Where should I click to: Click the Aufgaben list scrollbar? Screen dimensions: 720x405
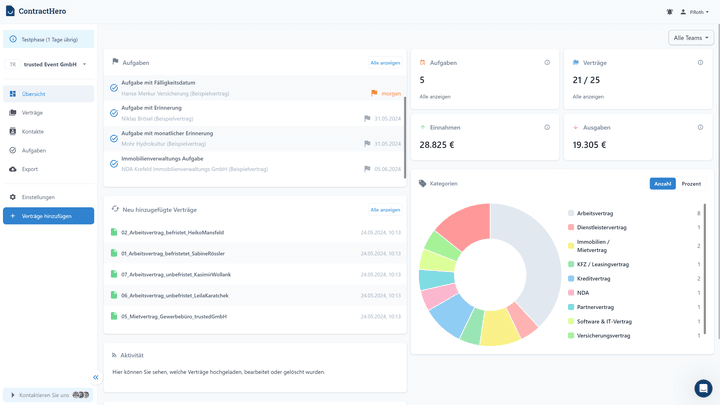(x=405, y=138)
